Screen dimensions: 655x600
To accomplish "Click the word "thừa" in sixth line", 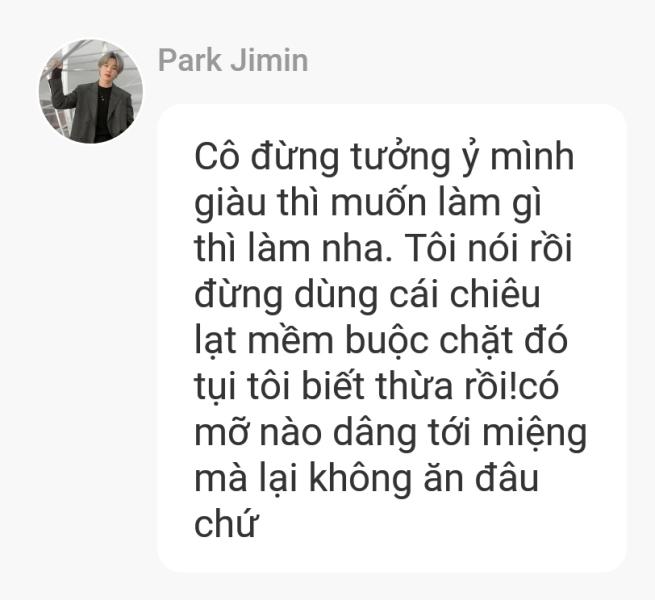I will click(414, 385).
